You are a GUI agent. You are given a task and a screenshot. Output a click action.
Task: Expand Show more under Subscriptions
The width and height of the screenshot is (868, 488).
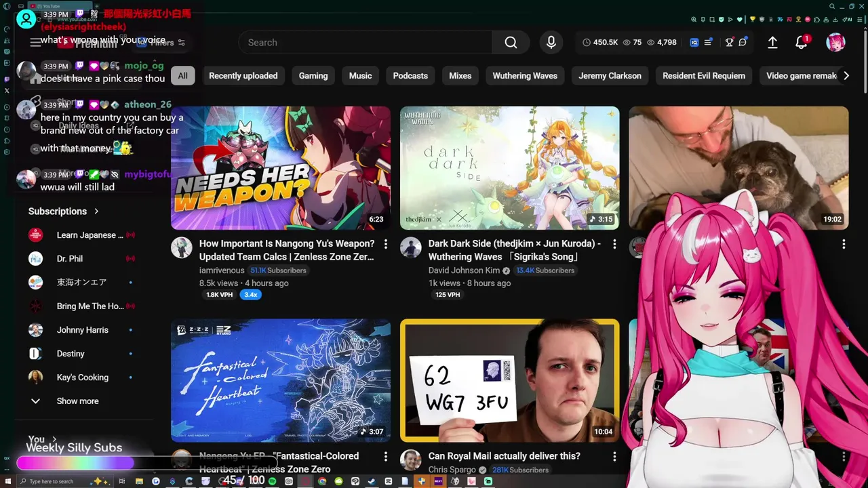pos(77,401)
